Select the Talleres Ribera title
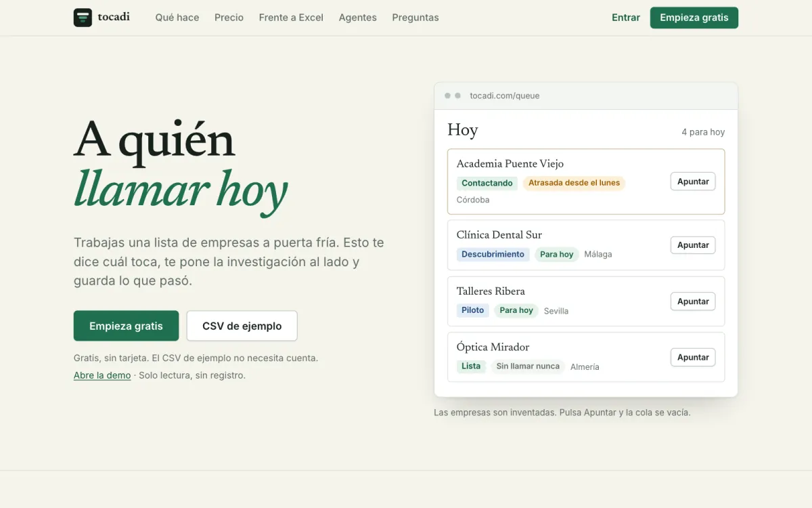 pos(491,291)
